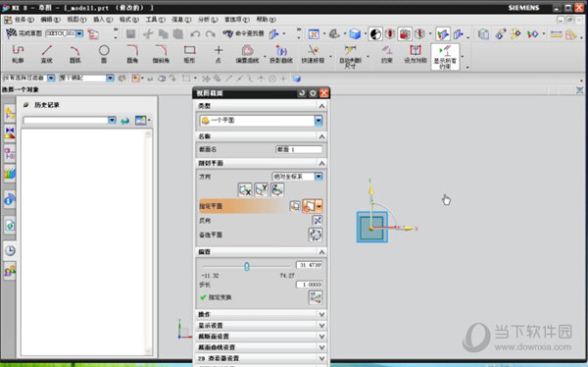Click the Specify Orientation manipulator icon in dialog

coord(316,297)
